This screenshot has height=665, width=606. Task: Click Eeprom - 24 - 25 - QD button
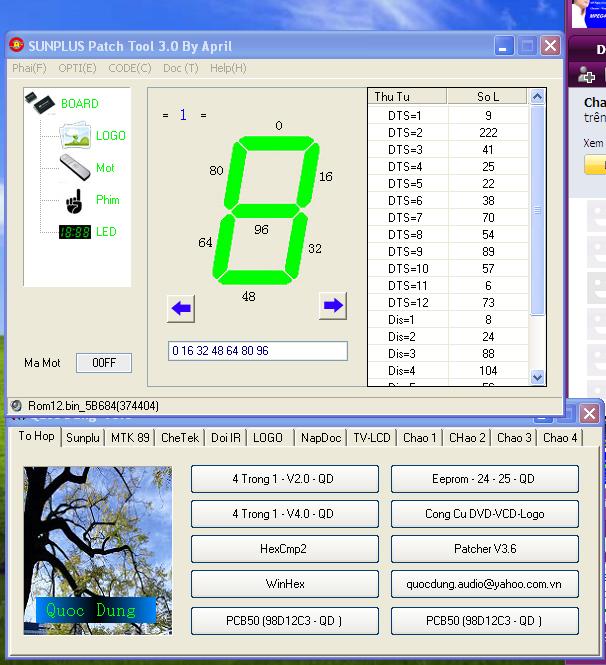(485, 479)
